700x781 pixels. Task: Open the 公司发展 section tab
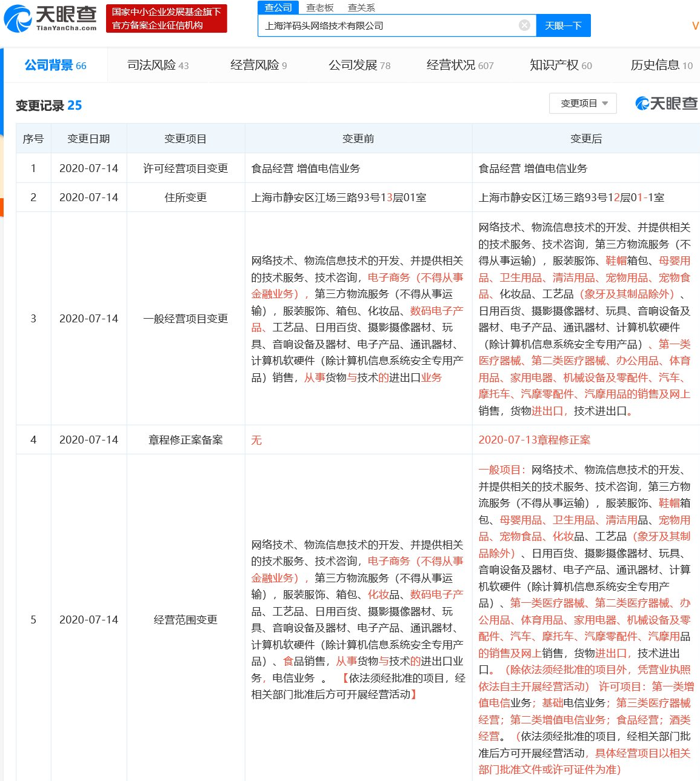click(355, 65)
